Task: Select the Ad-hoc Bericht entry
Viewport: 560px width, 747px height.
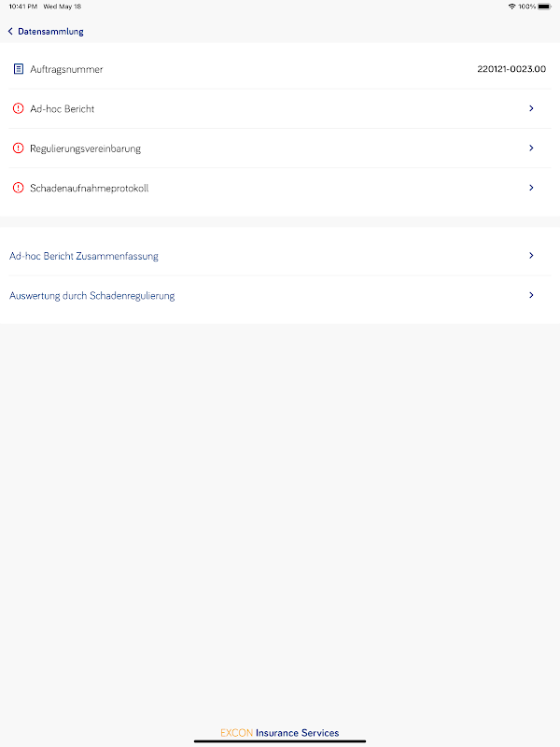Action: [63, 109]
